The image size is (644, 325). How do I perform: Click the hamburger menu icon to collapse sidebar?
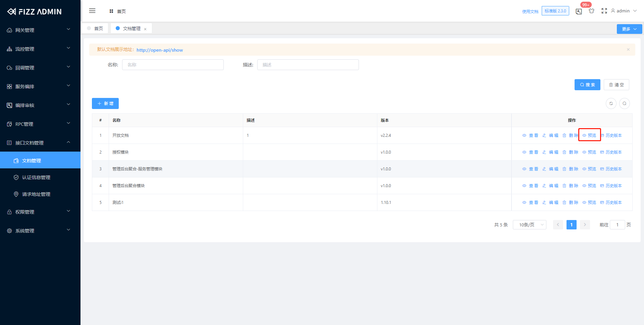[92, 10]
